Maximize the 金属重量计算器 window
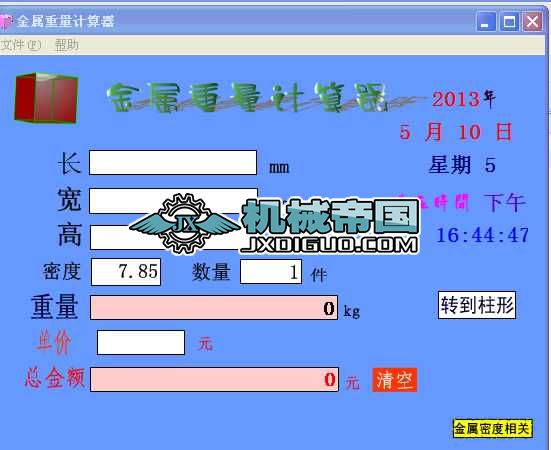Viewport: 551px width, 450px height. point(509,22)
